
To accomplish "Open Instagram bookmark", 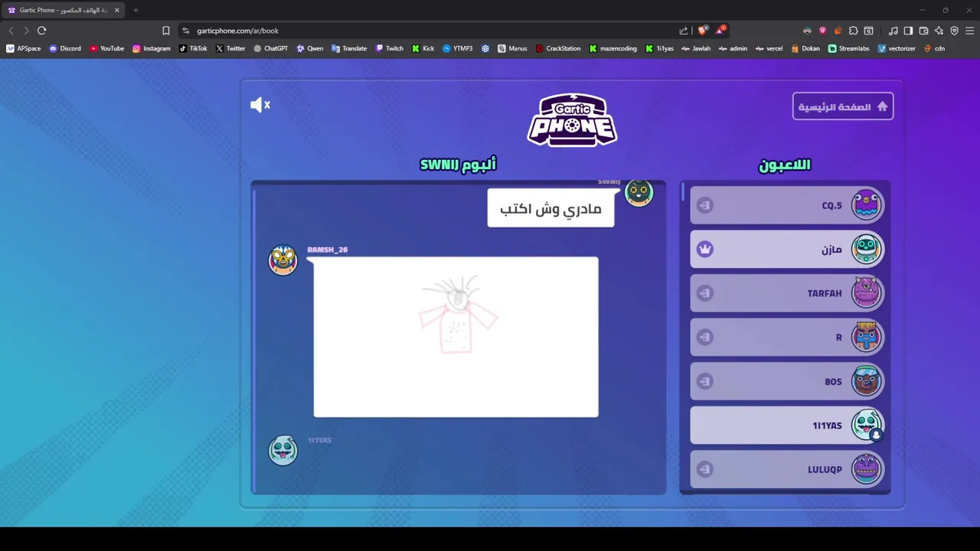I will pos(151,48).
